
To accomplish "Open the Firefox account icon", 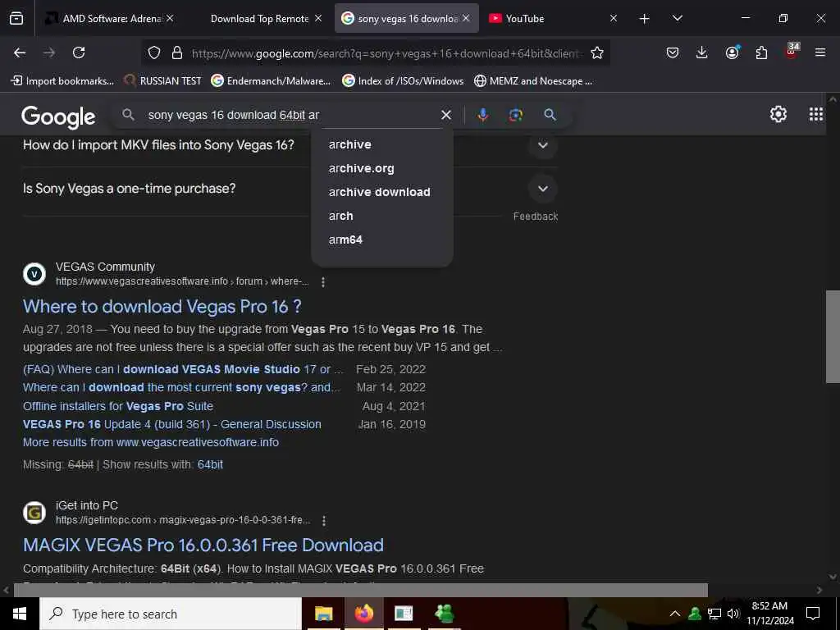I will point(732,52).
